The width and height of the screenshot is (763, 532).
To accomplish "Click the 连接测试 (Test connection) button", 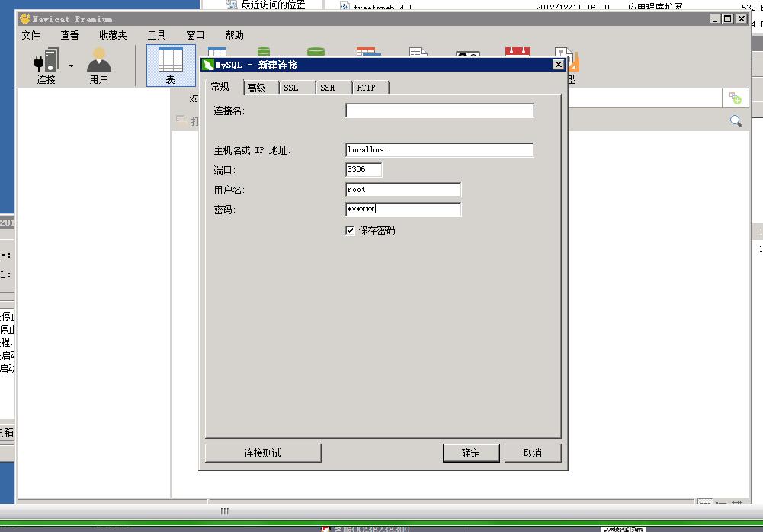I will coord(263,453).
